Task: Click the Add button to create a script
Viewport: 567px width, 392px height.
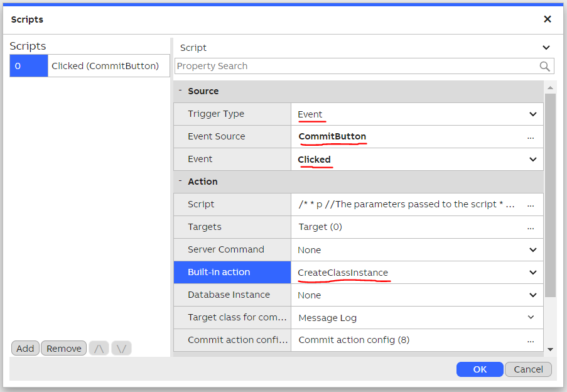Action: point(25,347)
